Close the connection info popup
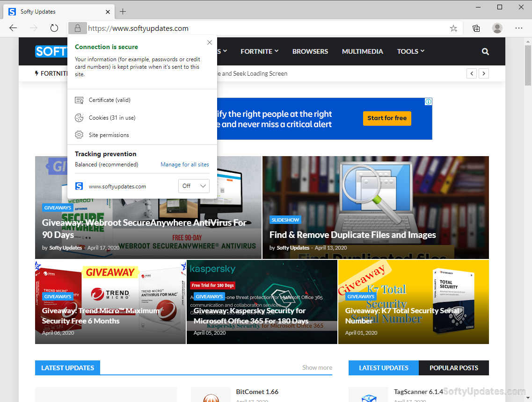This screenshot has width=532, height=402. tap(209, 43)
